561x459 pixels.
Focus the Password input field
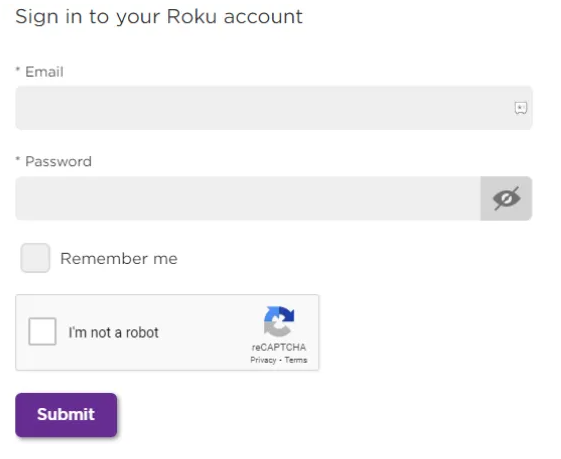coord(248,198)
